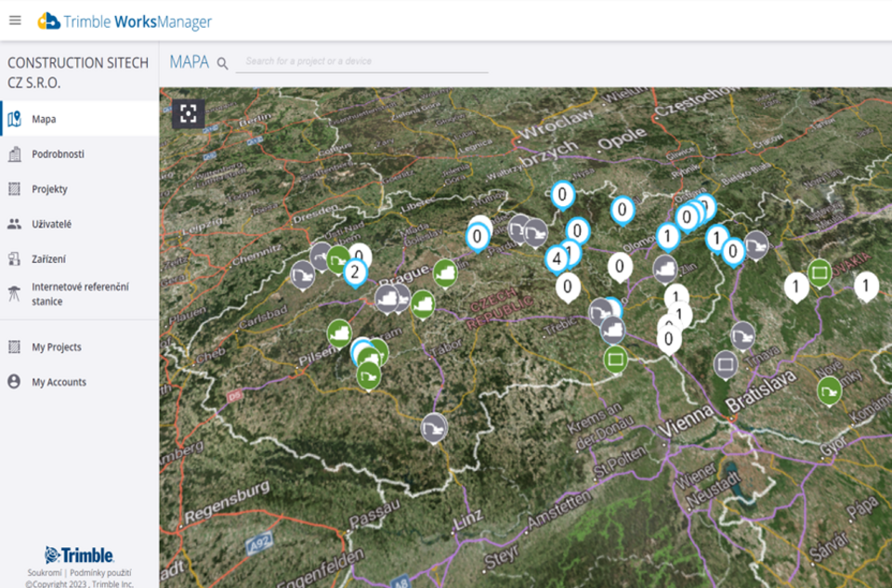Open the hamburger navigation menu
This screenshot has height=588, width=892.
click(15, 20)
